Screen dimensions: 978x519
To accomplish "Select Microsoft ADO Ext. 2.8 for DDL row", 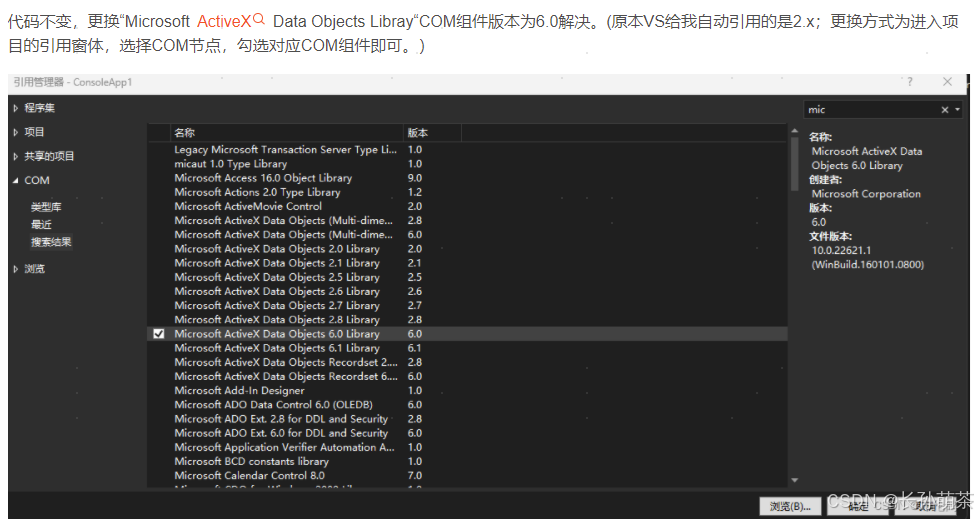I will point(467,419).
